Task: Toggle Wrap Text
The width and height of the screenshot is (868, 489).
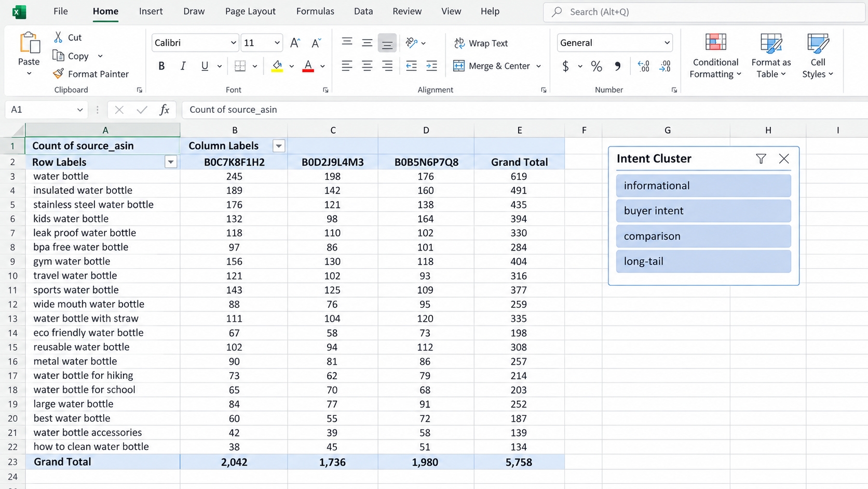Action: point(481,43)
